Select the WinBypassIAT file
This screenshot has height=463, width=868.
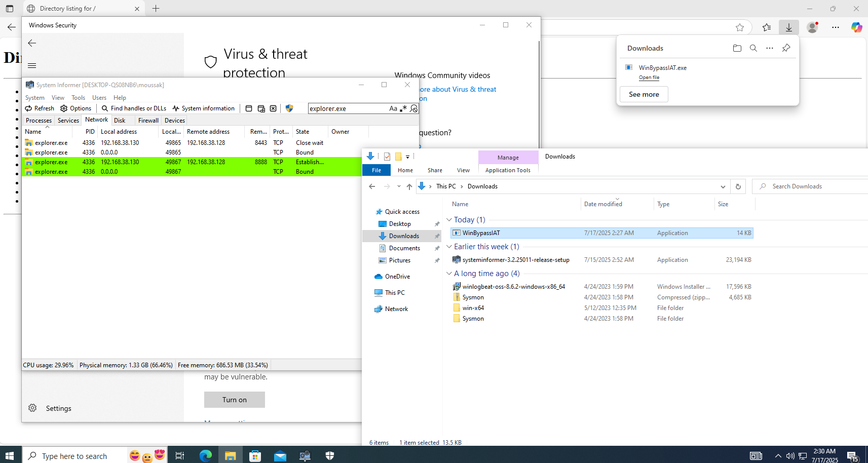[x=602, y=233]
